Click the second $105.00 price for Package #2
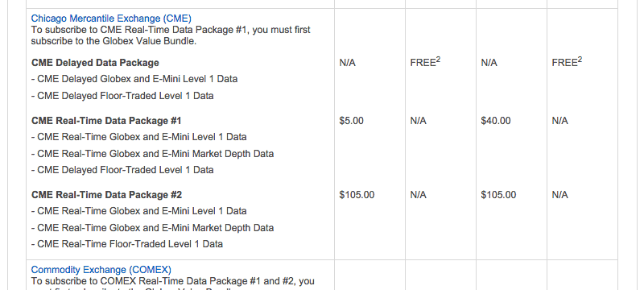 [x=498, y=195]
